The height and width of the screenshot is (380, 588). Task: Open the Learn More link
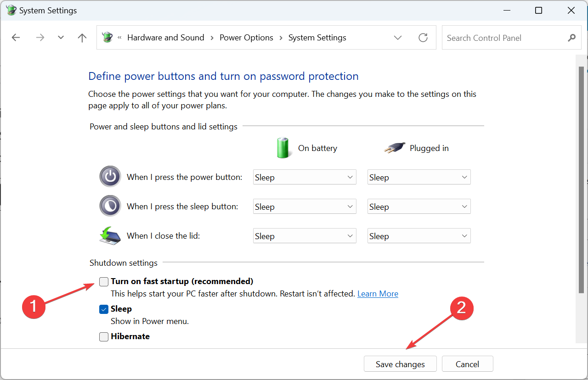[x=378, y=294]
